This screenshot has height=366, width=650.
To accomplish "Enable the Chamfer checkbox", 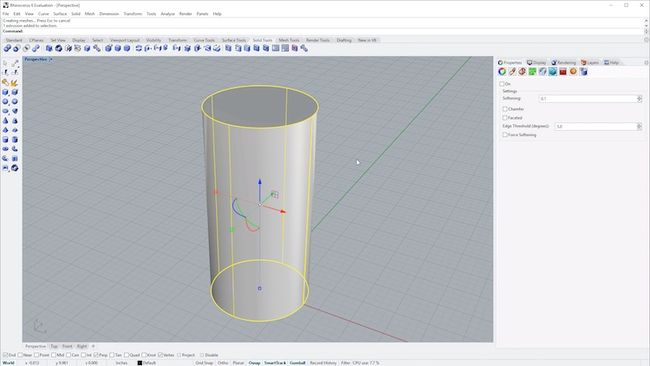I will click(505, 109).
